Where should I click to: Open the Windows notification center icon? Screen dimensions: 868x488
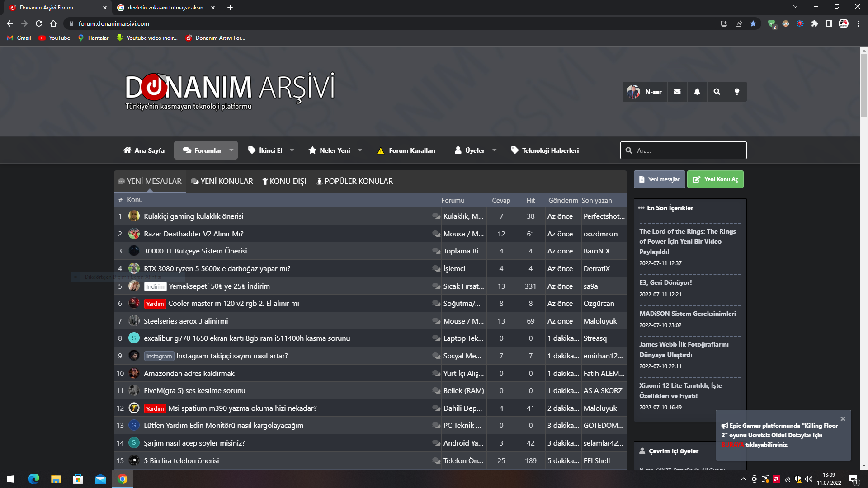pos(854,479)
